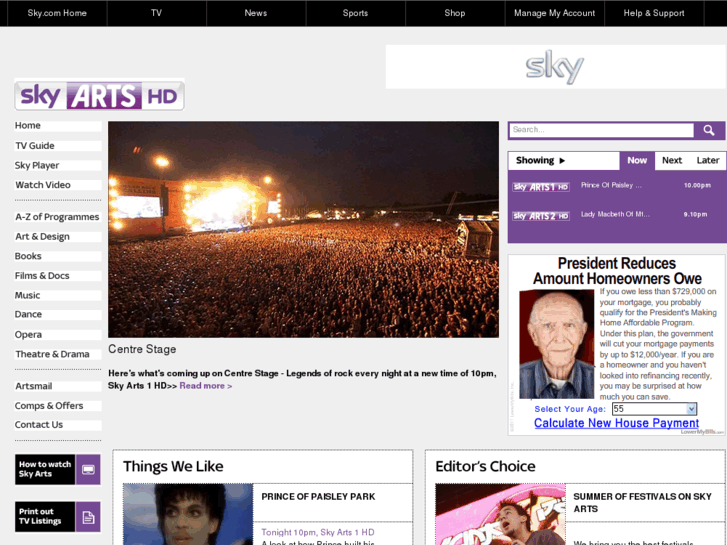Open the Sky Arts HD logo
This screenshot has width=727, height=545.
[99, 95]
